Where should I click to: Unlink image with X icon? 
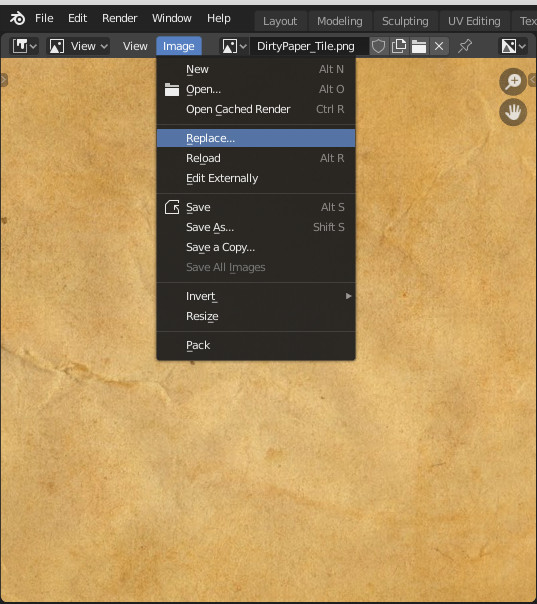pos(439,46)
